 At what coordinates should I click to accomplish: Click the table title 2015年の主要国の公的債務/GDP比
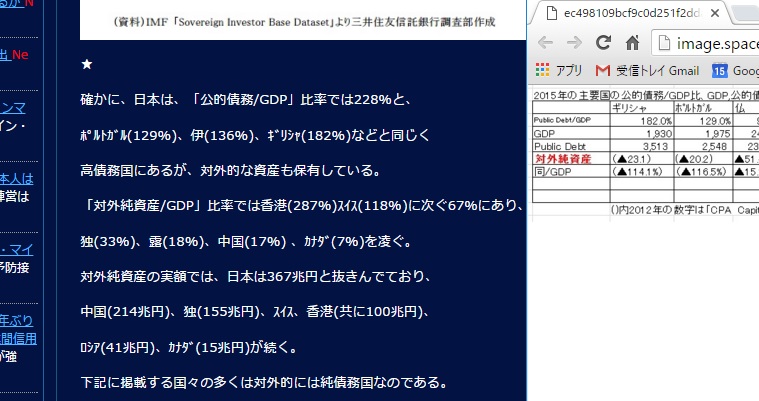[x=646, y=95]
